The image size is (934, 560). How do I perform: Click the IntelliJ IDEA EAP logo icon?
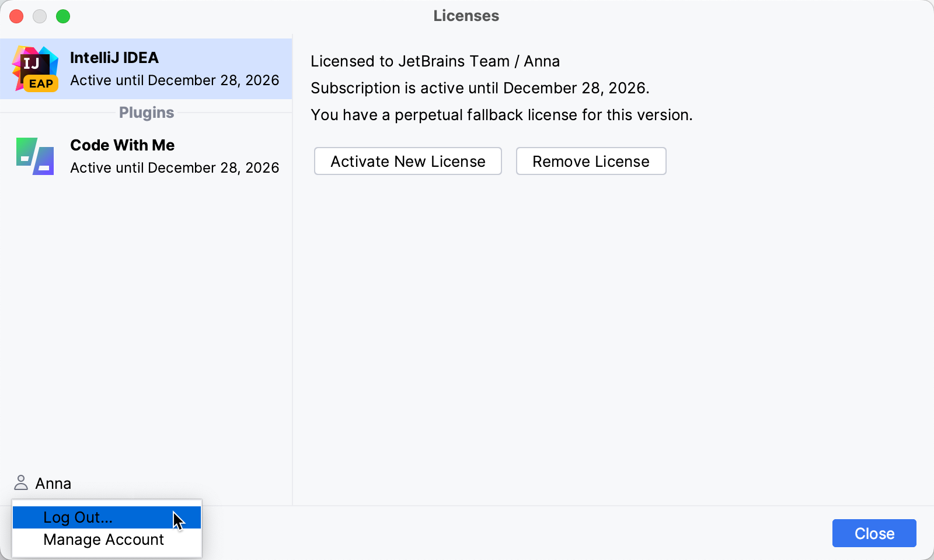point(35,69)
